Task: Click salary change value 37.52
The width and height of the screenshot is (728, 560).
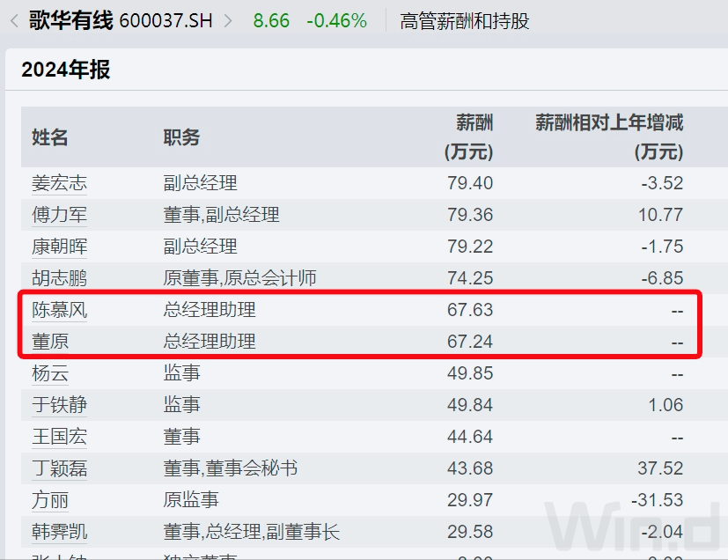Action: 661,468
